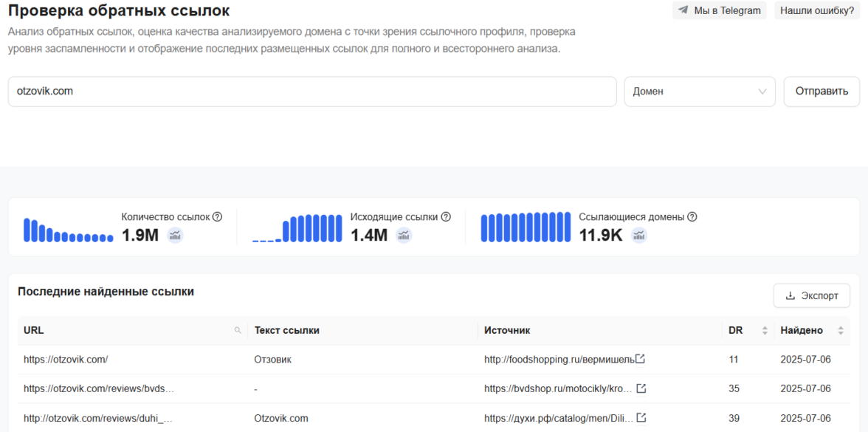Click the Количество ссылок bar chart
868x432 pixels.
[x=68, y=230]
